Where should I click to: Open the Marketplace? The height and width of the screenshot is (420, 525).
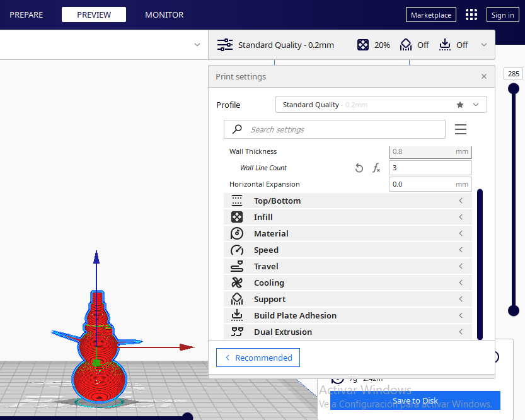pyautogui.click(x=431, y=15)
